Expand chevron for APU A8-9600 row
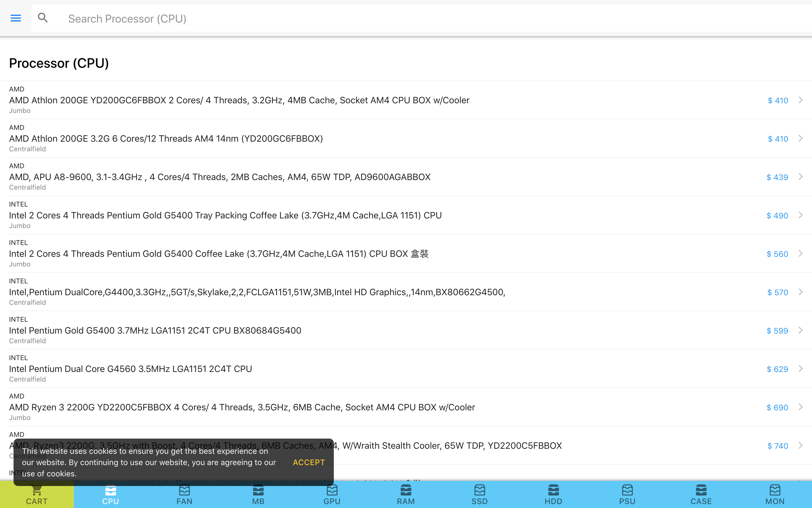The image size is (812, 508). point(801,177)
